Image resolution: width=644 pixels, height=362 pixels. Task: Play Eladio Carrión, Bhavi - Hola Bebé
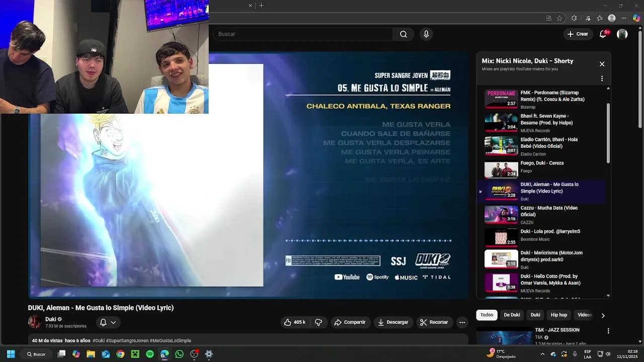pos(542,146)
